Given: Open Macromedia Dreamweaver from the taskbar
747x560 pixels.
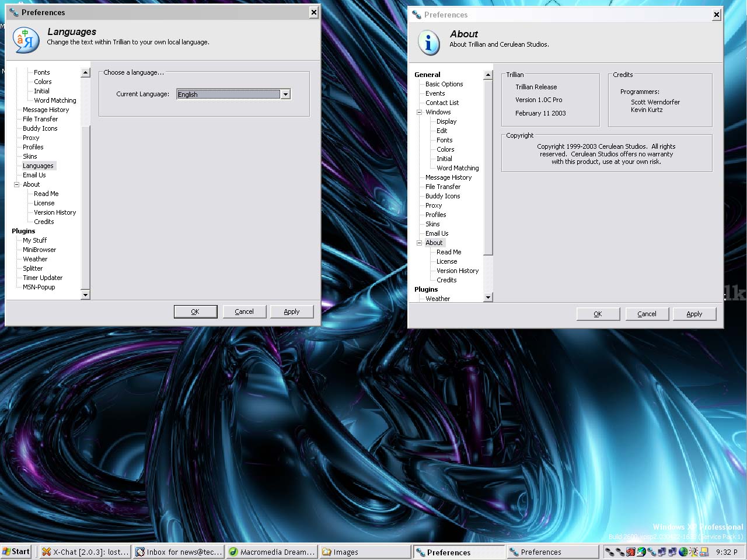Looking at the screenshot, I should [271, 551].
